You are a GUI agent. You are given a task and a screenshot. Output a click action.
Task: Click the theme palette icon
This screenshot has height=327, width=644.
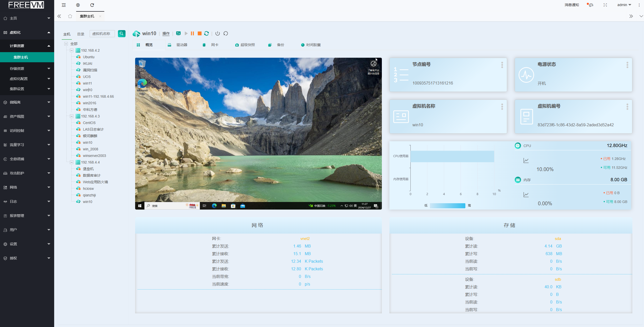pos(591,5)
